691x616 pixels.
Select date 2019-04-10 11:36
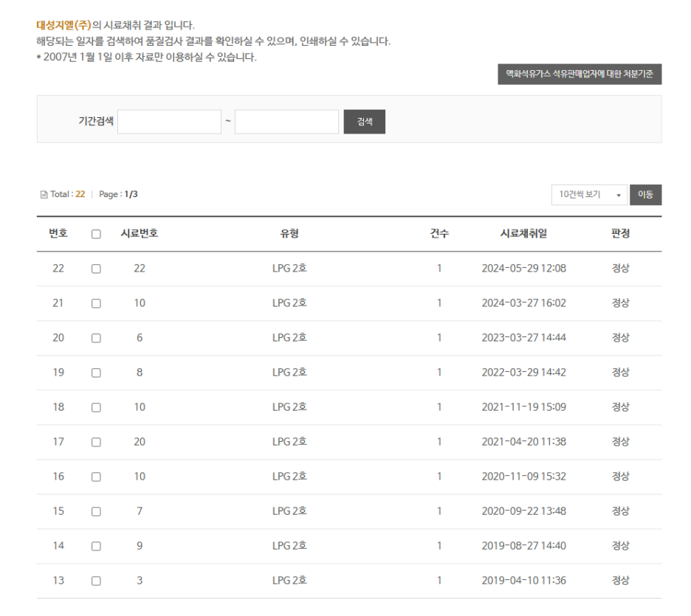523,581
